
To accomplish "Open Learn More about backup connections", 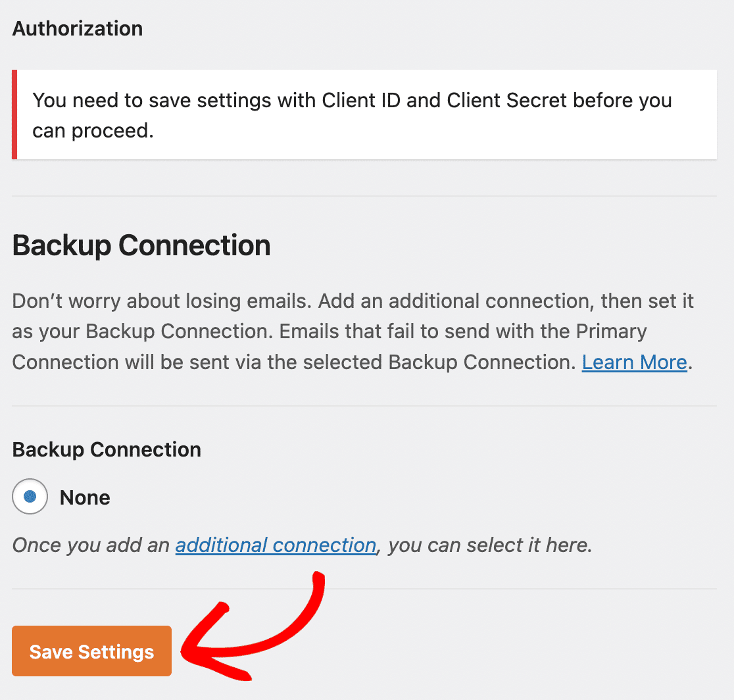I will [633, 362].
